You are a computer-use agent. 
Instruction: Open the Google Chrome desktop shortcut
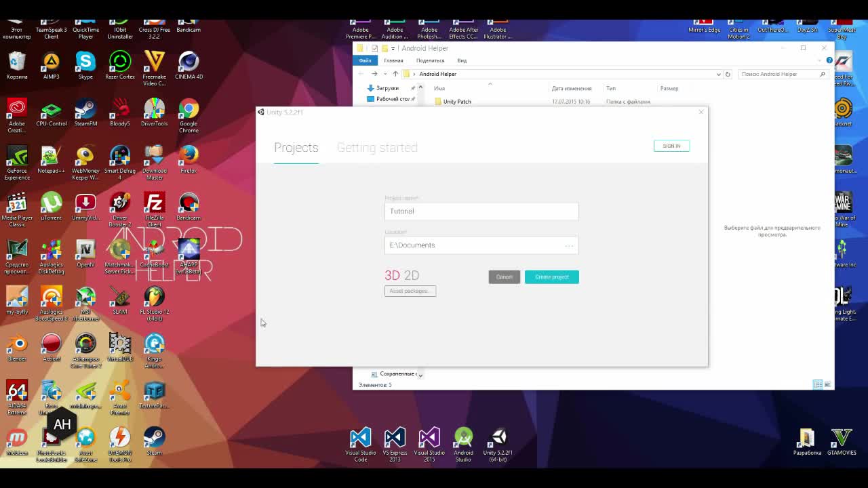pyautogui.click(x=189, y=115)
